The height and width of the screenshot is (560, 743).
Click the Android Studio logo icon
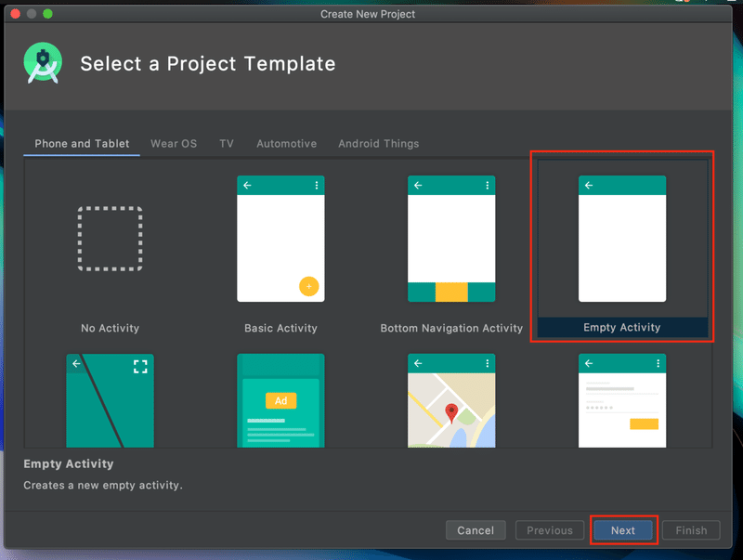click(43, 63)
